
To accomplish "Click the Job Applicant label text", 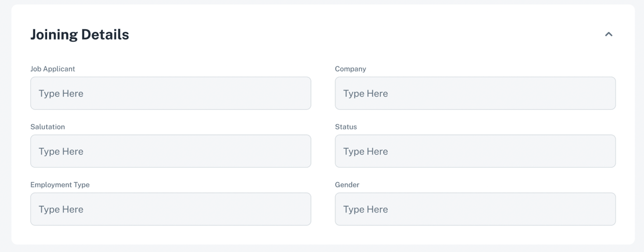I will pyautogui.click(x=53, y=69).
